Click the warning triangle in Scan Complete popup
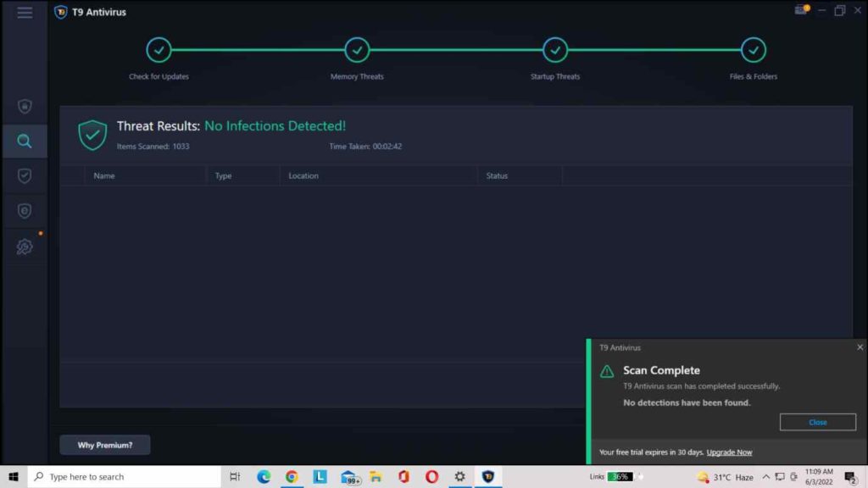This screenshot has width=868, height=488. point(607,371)
